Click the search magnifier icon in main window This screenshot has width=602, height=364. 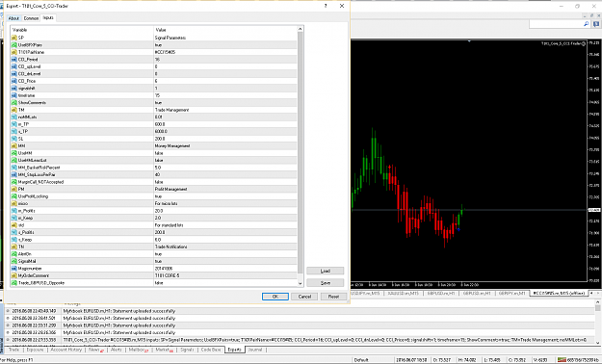tap(587, 24)
